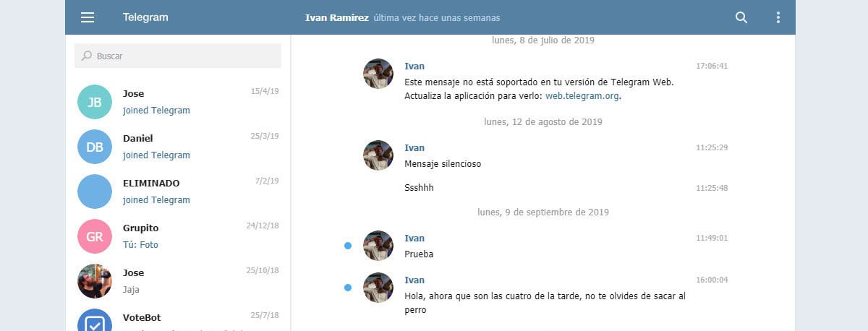The width and height of the screenshot is (868, 331).
Task: Click the search icon in header
Action: point(741,17)
